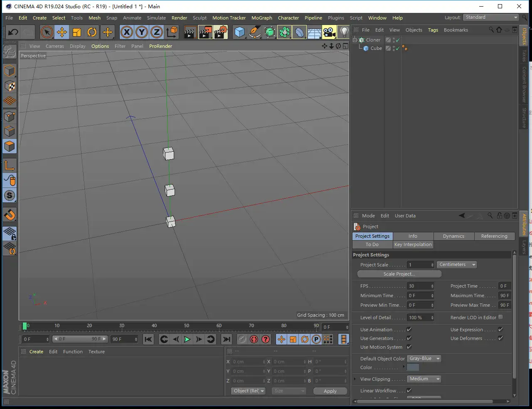Switch to Points mode
532x409 pixels.
(10, 116)
